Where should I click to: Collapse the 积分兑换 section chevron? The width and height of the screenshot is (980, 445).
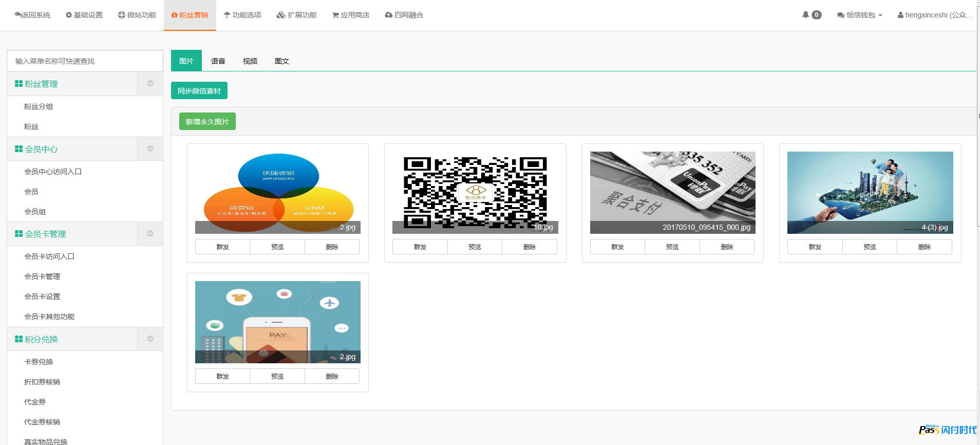pos(150,339)
